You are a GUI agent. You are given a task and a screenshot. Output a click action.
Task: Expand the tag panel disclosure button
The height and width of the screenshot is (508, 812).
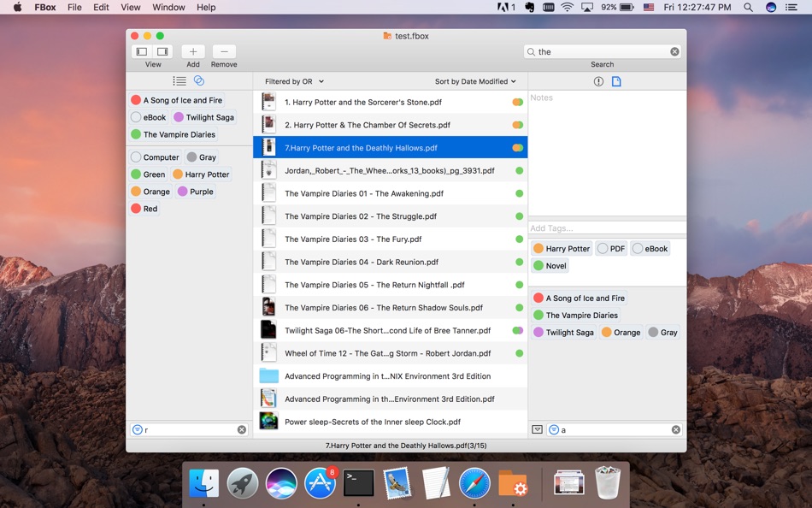pyautogui.click(x=537, y=430)
